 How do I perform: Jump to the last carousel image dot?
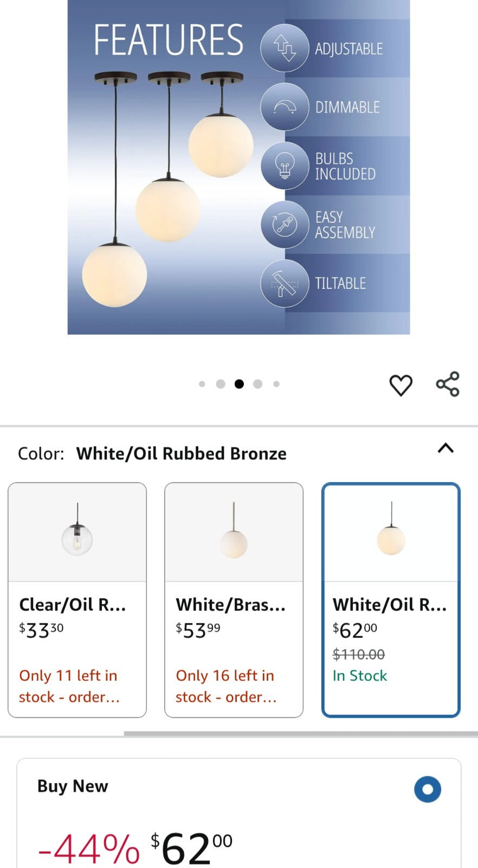pyautogui.click(x=276, y=384)
